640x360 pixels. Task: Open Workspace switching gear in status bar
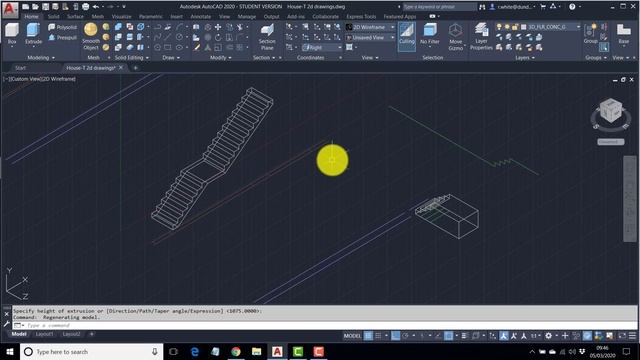pos(549,336)
